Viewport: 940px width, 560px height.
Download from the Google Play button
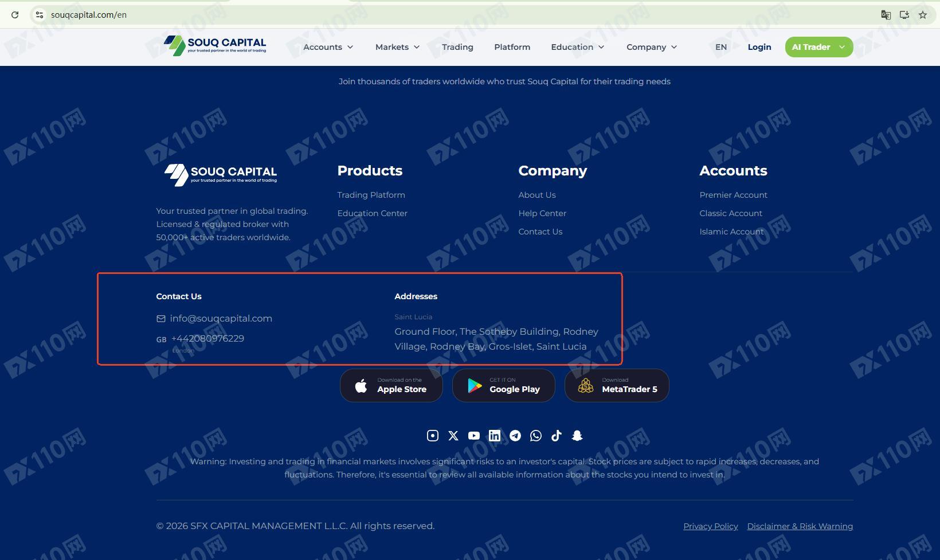tap(503, 385)
